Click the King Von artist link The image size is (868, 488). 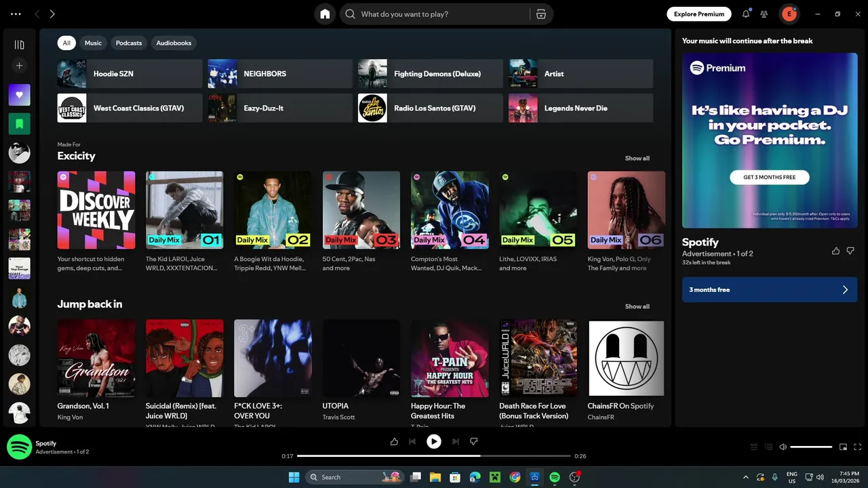click(x=70, y=417)
